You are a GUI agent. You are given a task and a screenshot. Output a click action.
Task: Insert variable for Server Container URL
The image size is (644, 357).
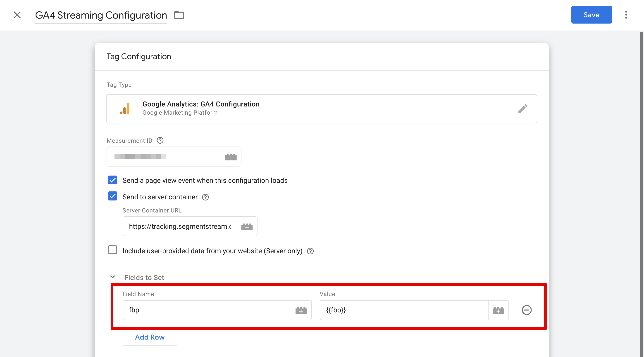(247, 226)
